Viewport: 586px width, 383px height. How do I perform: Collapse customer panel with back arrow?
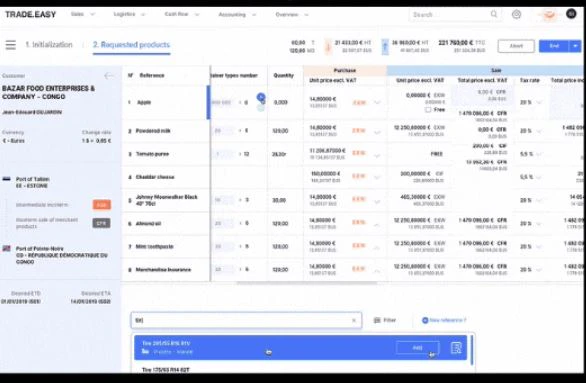(108, 76)
